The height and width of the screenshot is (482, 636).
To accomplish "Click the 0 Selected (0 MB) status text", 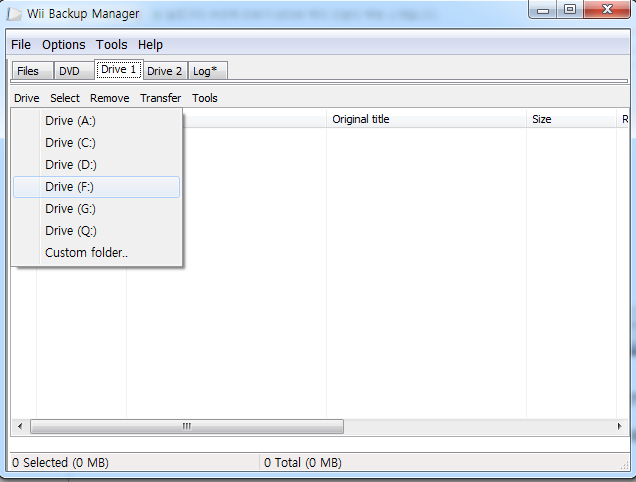I will pos(60,463).
